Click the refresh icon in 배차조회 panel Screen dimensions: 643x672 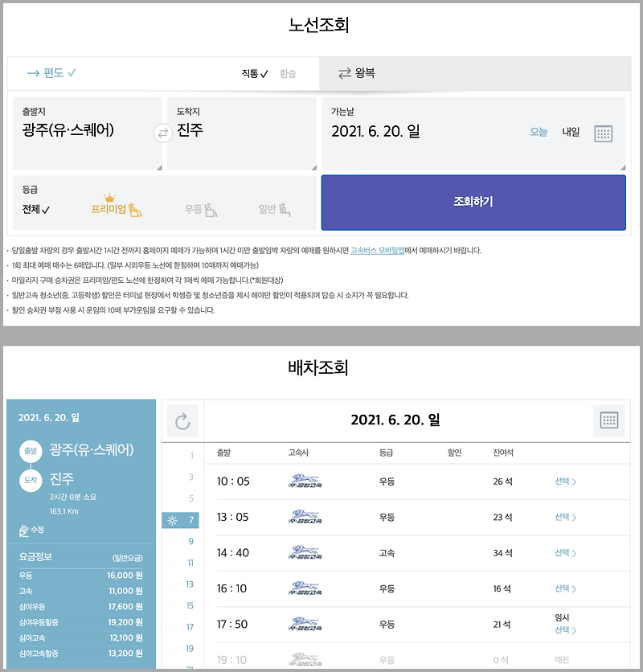[183, 419]
